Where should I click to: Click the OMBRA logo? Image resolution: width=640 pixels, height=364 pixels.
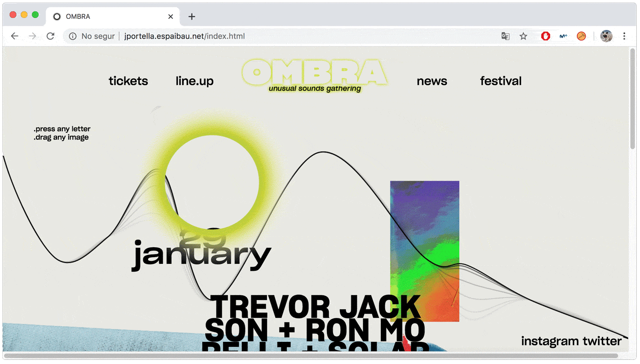[314, 72]
